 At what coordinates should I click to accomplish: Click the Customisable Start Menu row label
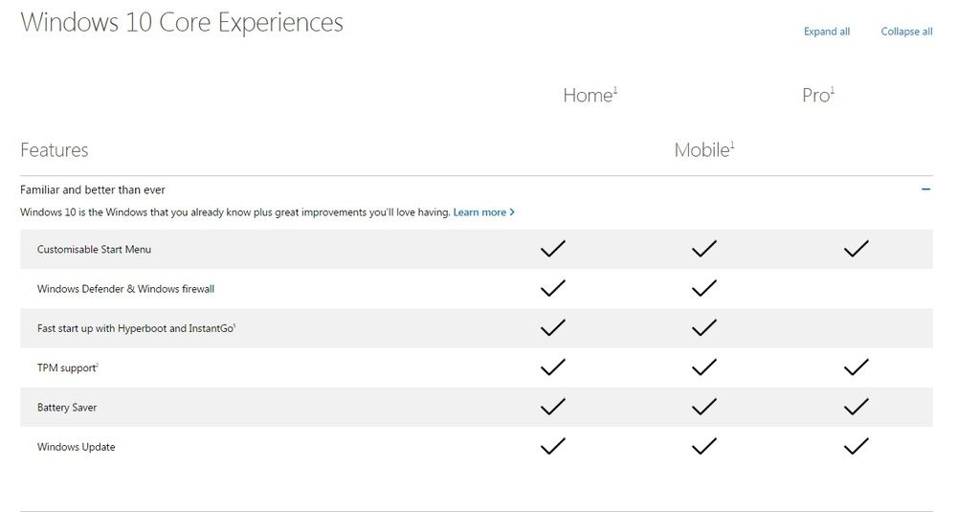(94, 250)
